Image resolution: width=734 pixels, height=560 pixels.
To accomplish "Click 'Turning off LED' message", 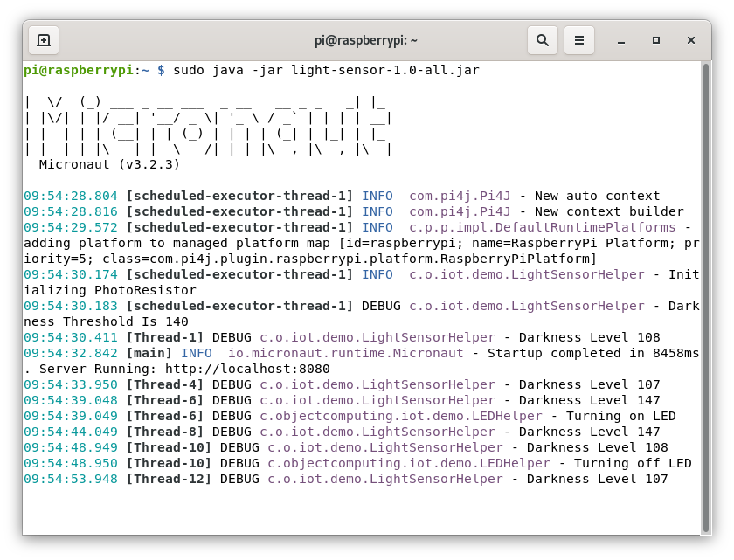I will [633, 464].
